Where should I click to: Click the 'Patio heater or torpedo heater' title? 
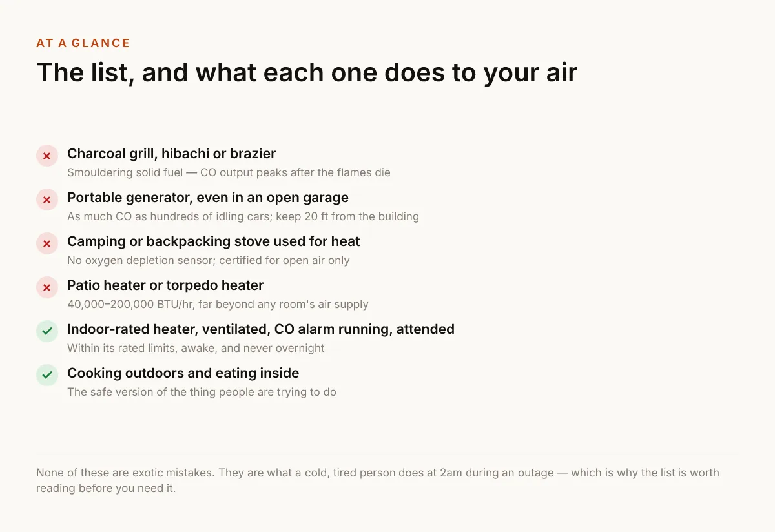pyautogui.click(x=165, y=285)
